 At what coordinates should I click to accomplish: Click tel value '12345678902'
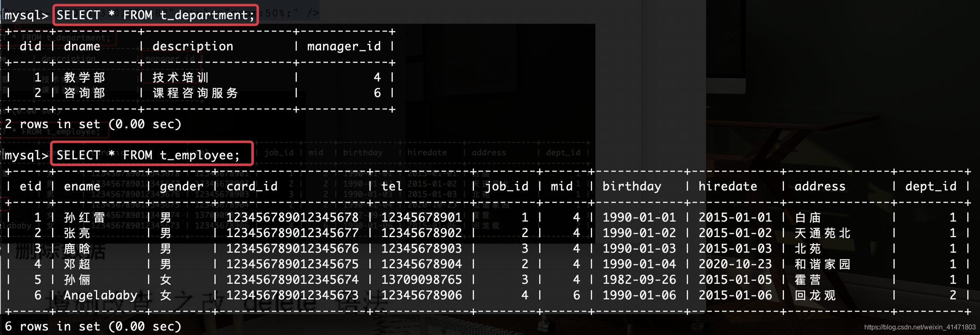click(422, 233)
